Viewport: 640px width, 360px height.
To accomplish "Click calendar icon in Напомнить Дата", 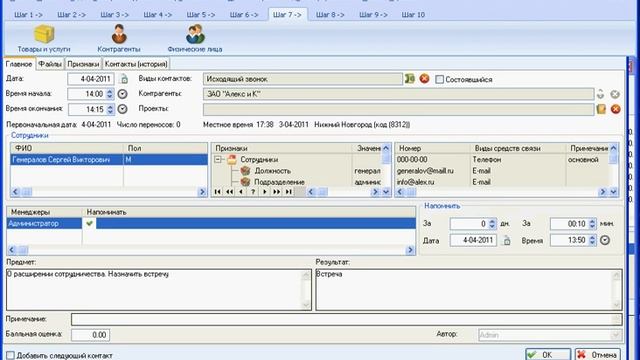I will tap(507, 240).
